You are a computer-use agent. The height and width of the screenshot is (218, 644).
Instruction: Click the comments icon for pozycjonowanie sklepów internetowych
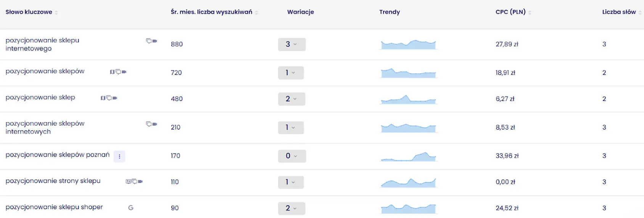point(149,124)
